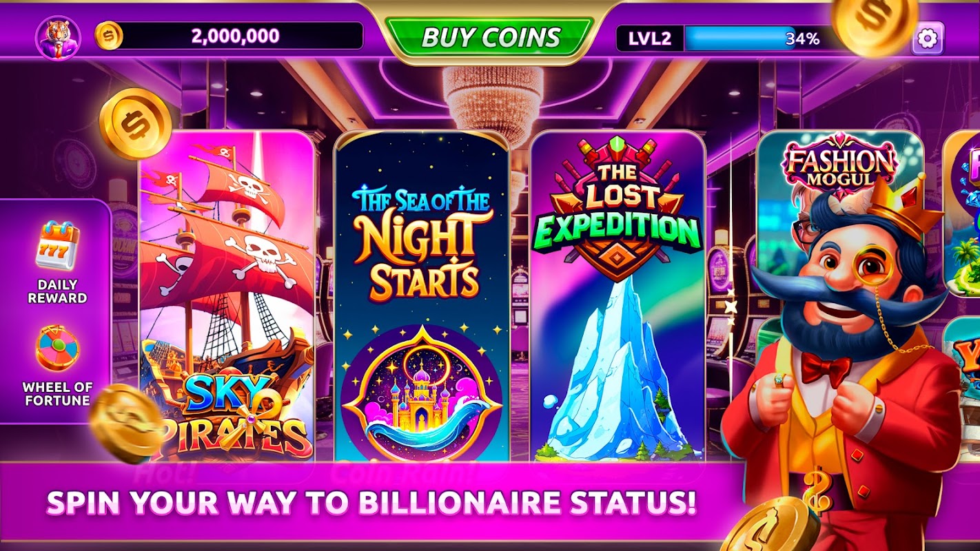The image size is (980, 551).
Task: Tap the LVL2 level badge
Action: 649,39
